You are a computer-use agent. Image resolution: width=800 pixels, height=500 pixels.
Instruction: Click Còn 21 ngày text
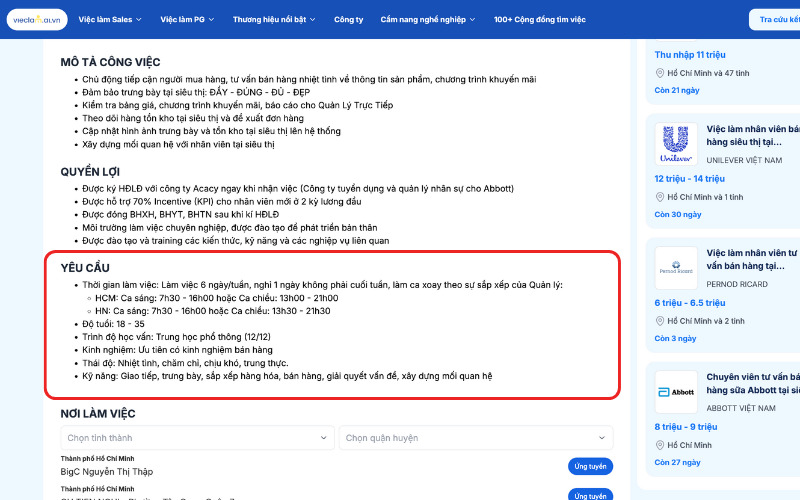pos(677,90)
